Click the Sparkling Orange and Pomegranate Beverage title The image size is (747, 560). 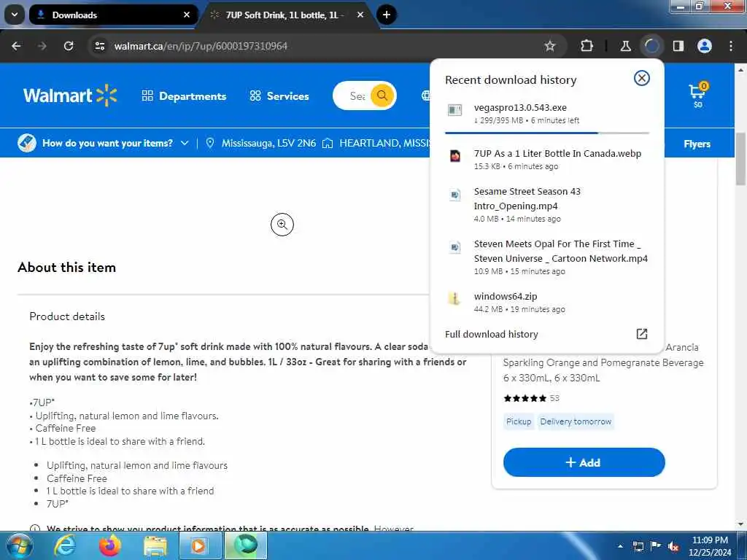(603, 362)
